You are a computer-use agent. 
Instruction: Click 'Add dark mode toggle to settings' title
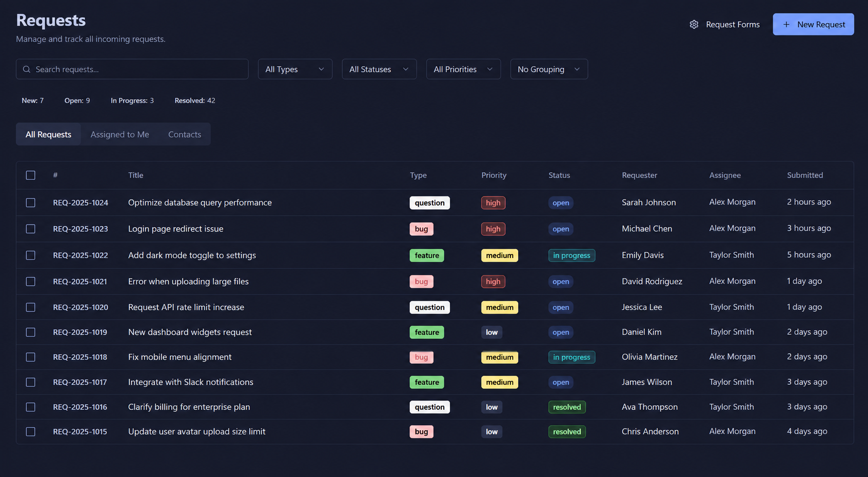(x=192, y=255)
